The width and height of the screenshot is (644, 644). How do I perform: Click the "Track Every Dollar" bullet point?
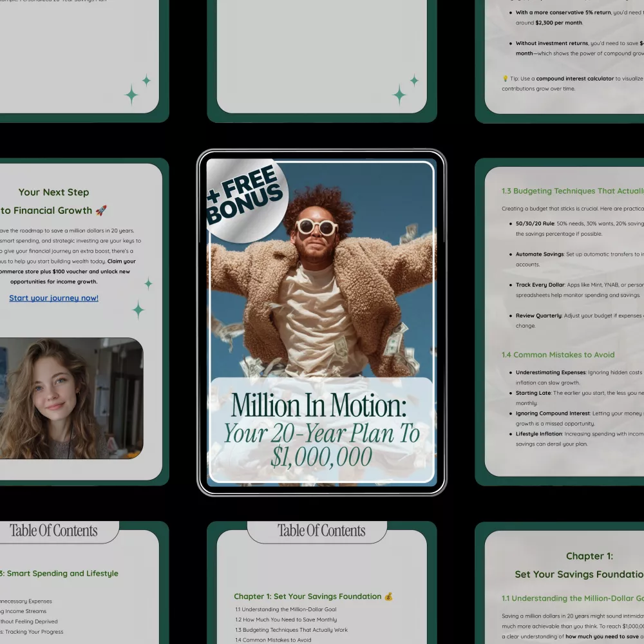tap(540, 285)
